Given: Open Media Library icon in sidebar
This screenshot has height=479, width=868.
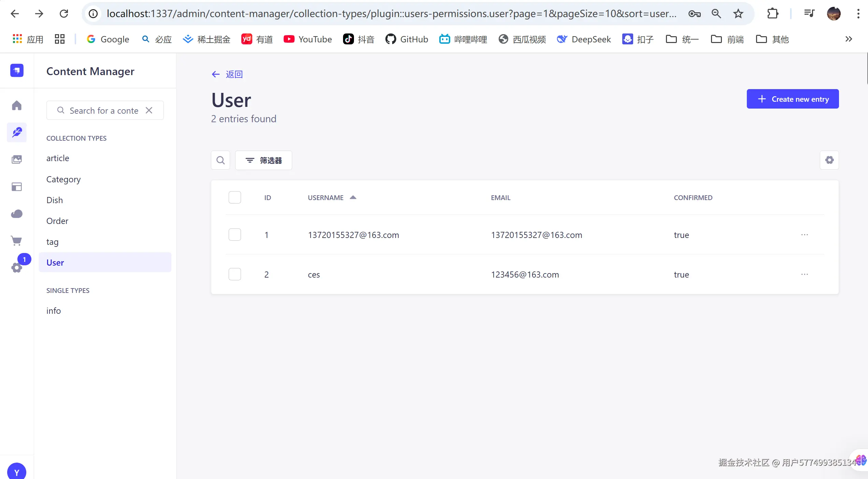Looking at the screenshot, I should [x=16, y=159].
